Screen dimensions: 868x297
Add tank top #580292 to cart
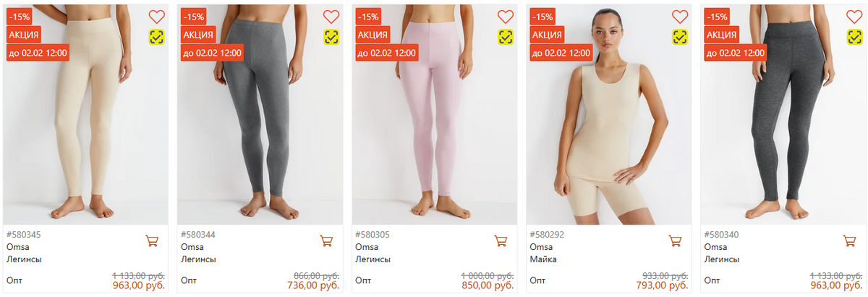675,240
